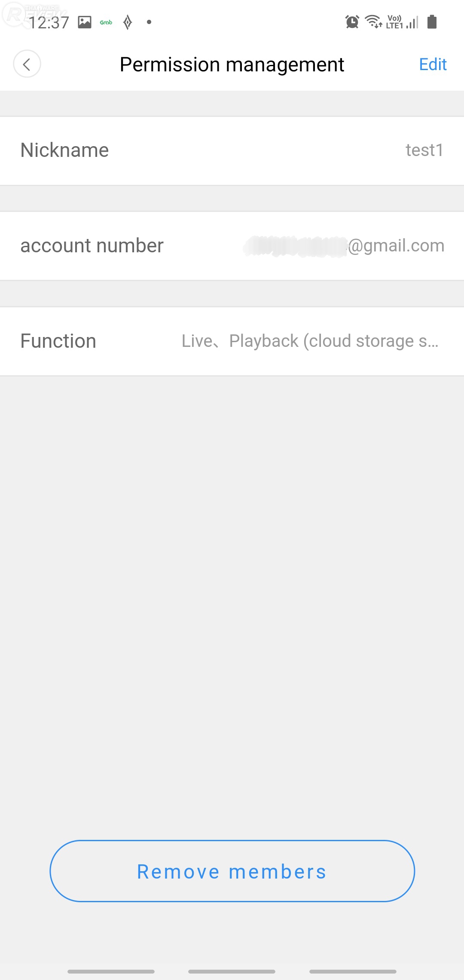Tap the test1 nickname value
This screenshot has height=980, width=464.
(424, 150)
